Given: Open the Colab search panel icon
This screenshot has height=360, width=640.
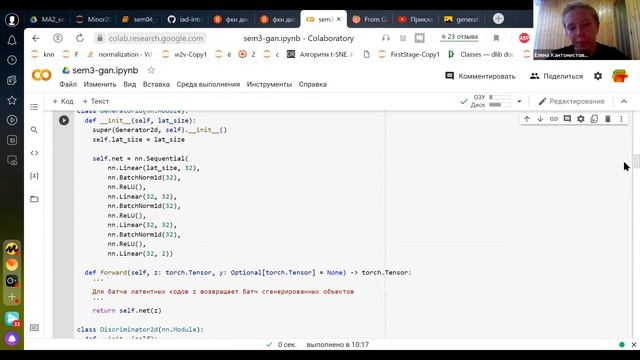Looking at the screenshot, I should pos(34,130).
